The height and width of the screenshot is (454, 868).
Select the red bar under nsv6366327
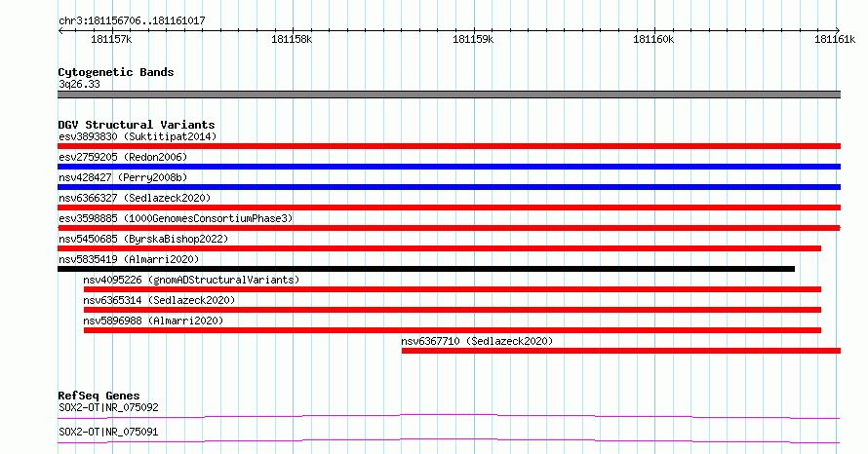point(449,208)
